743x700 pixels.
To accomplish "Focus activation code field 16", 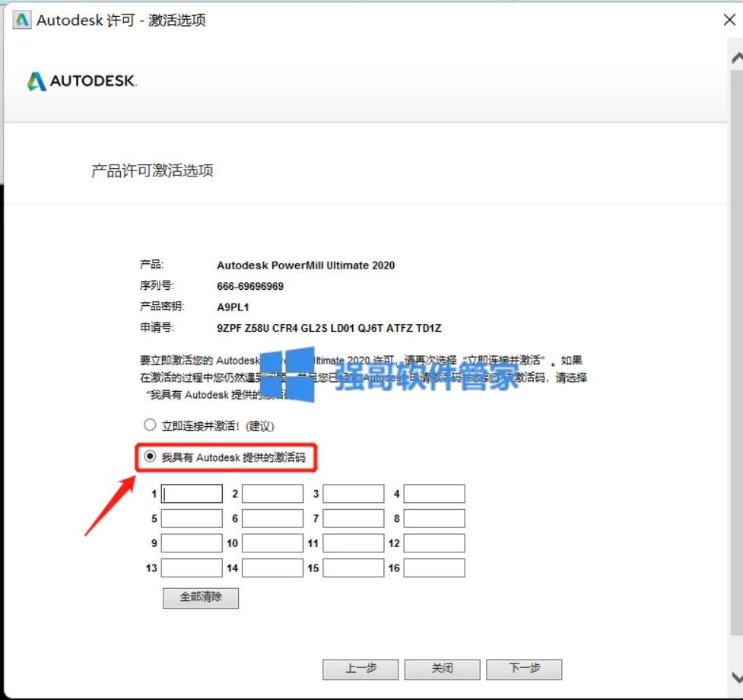I will point(434,568).
